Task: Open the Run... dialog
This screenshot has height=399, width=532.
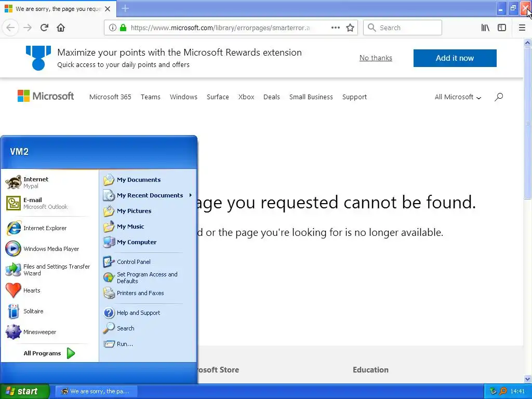Action: pyautogui.click(x=148, y=344)
